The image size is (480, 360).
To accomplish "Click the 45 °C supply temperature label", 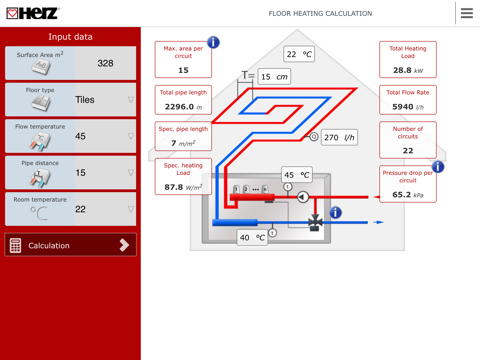I will (x=297, y=175).
